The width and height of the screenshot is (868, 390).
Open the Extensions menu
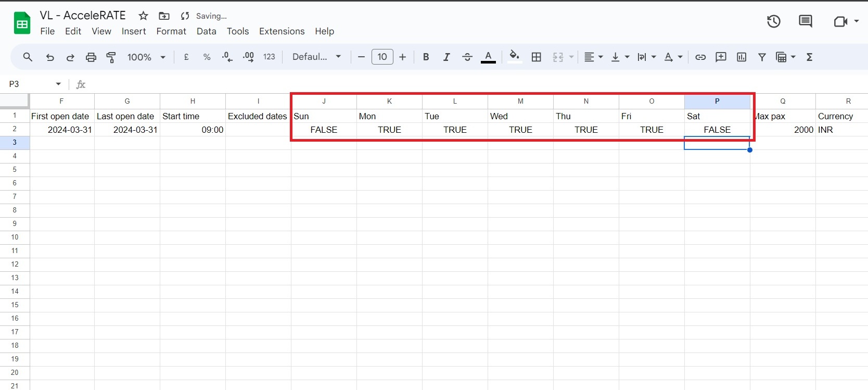(282, 31)
